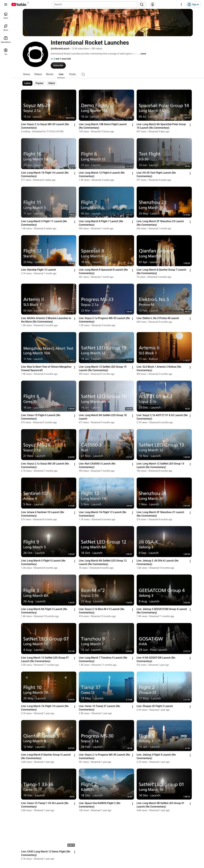
Task: Play the Jili 05A-K Jielong-3 thumbnail
Action: coord(164,542)
